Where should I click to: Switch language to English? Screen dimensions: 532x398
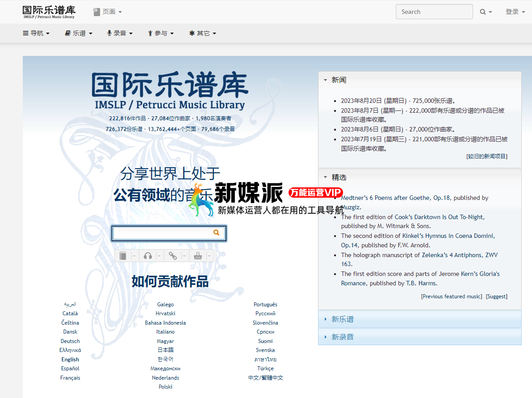click(x=70, y=359)
